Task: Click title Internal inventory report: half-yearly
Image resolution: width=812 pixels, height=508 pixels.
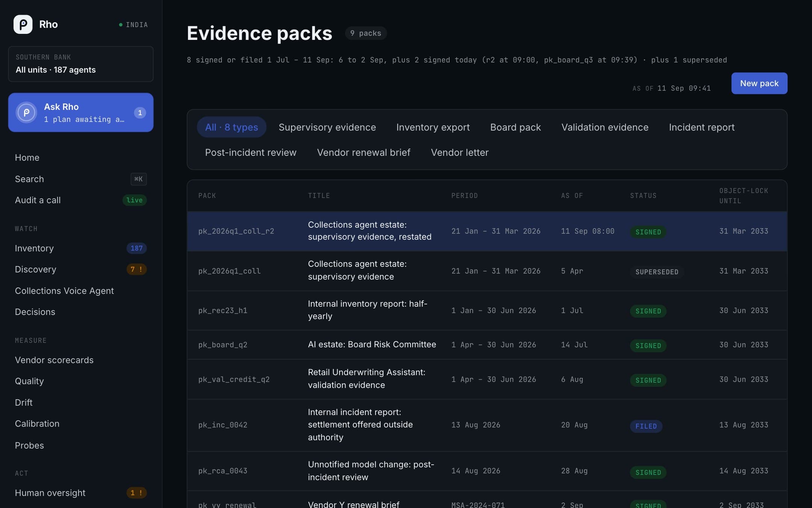Action: (368, 310)
